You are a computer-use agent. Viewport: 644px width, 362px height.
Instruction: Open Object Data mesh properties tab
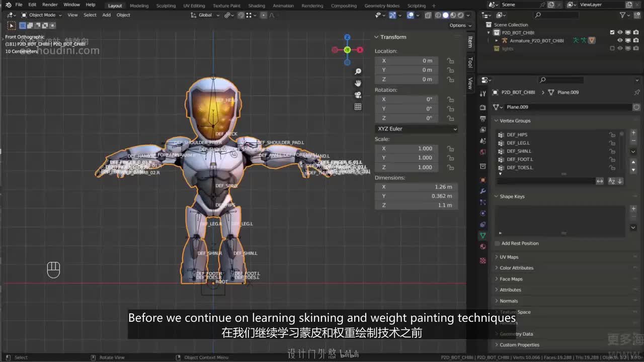(483, 235)
